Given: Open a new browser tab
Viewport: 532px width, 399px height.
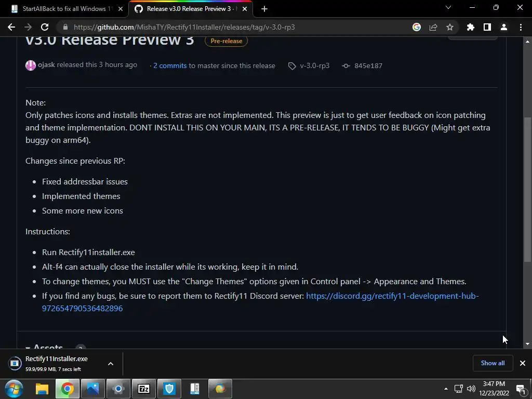Looking at the screenshot, I should click(x=264, y=9).
